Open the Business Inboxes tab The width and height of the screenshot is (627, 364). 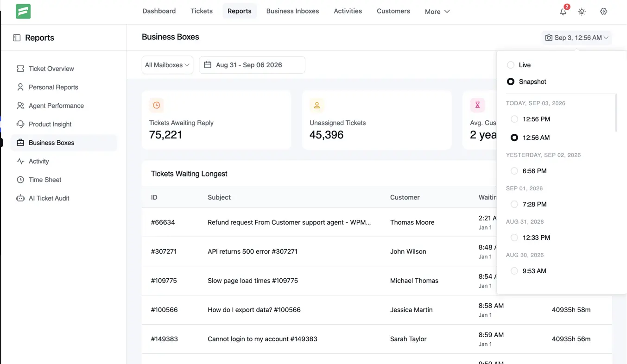[292, 11]
